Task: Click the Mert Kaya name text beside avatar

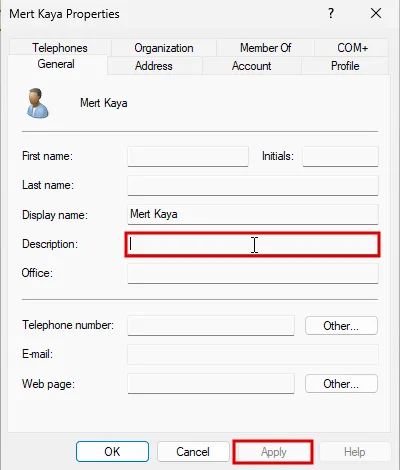Action: click(104, 103)
